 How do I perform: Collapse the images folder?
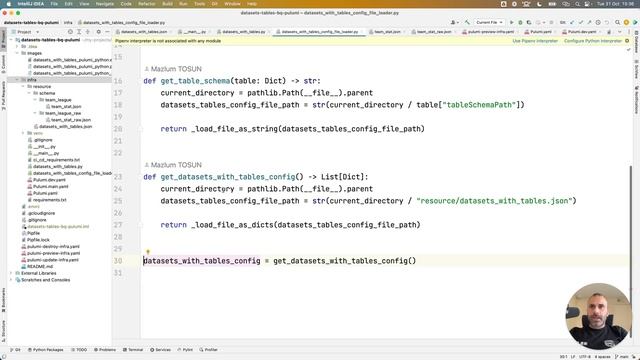click(x=17, y=53)
